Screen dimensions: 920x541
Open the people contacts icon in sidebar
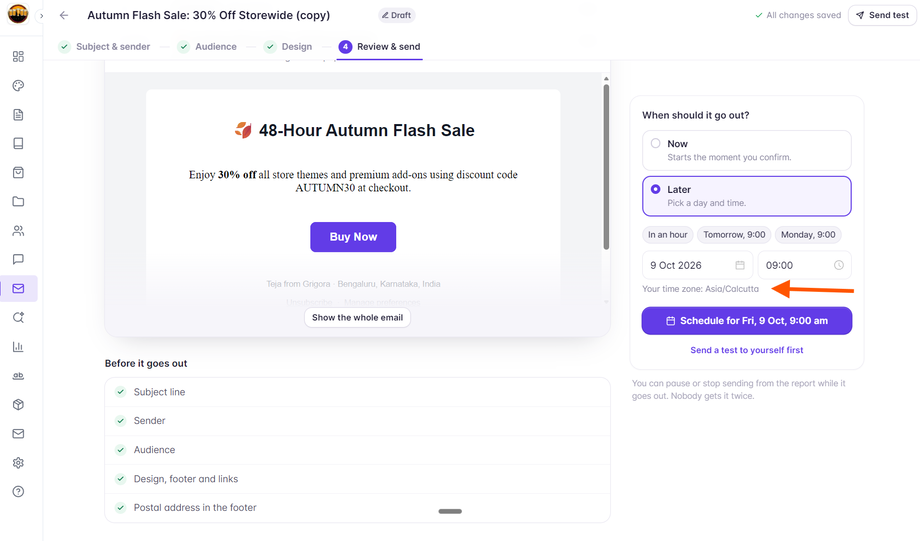pos(18,231)
